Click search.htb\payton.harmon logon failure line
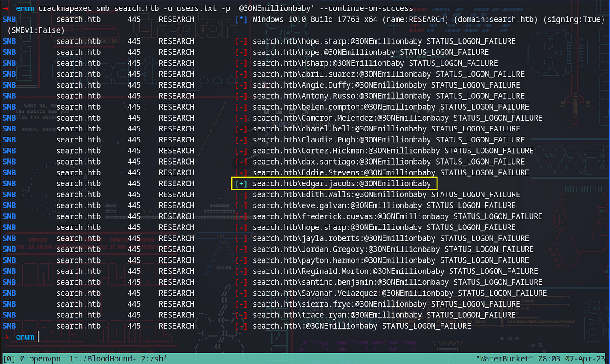610x364 pixels. pos(390,260)
